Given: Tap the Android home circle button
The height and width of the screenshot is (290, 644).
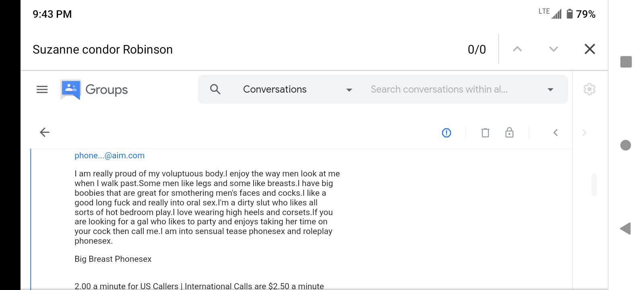Looking at the screenshot, I should [x=625, y=145].
